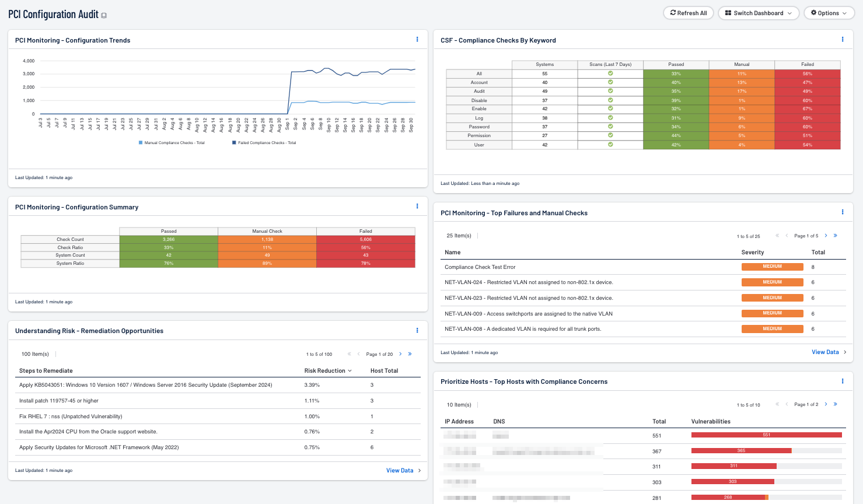Select NET-VLAN-008 dedicated VLAN row

coord(643,329)
